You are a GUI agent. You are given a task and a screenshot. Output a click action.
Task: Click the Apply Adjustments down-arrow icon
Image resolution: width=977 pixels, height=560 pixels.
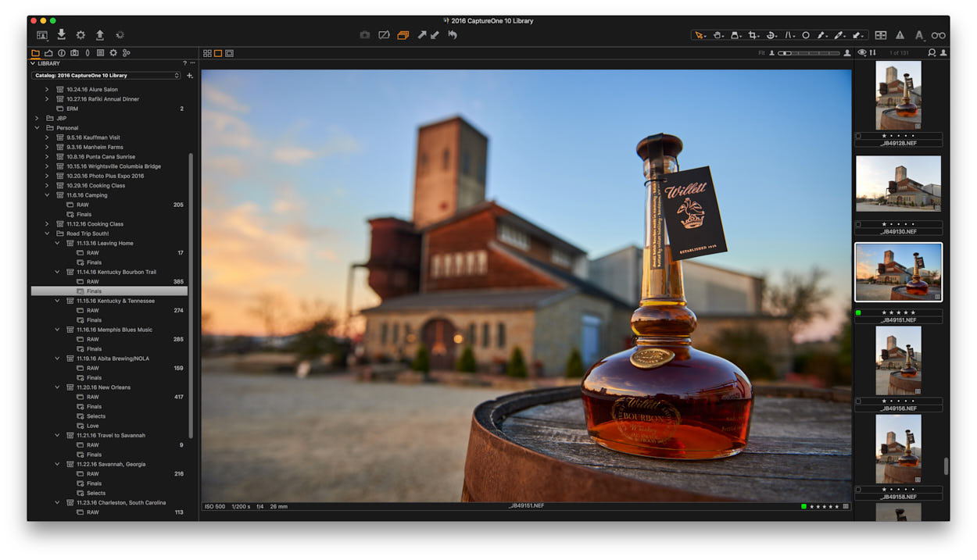pyautogui.click(x=435, y=35)
